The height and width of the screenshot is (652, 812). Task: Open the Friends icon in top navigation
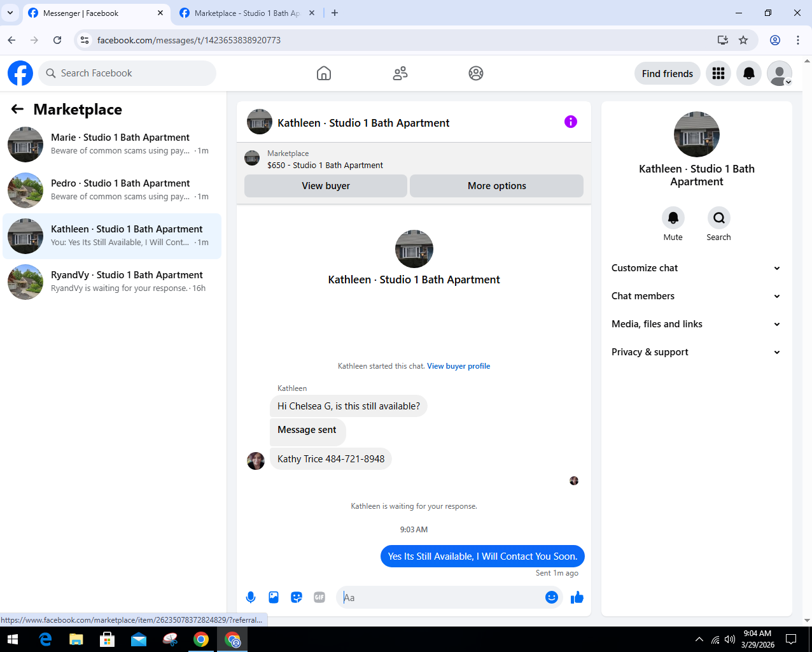(400, 73)
